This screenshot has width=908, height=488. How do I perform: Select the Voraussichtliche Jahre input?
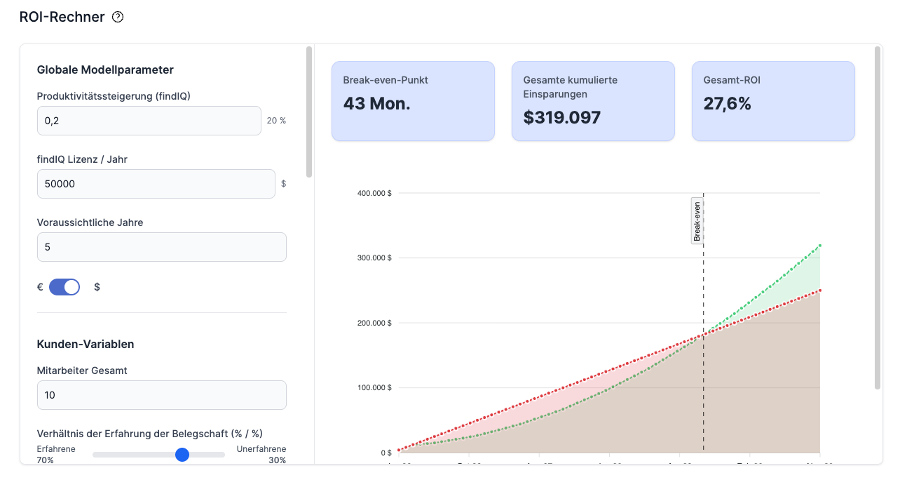(x=162, y=247)
